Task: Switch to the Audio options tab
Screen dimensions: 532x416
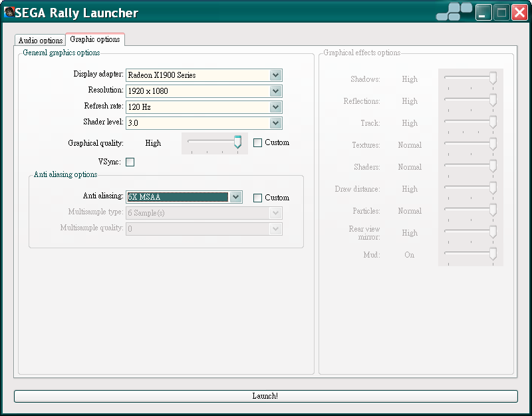Action: 41,41
